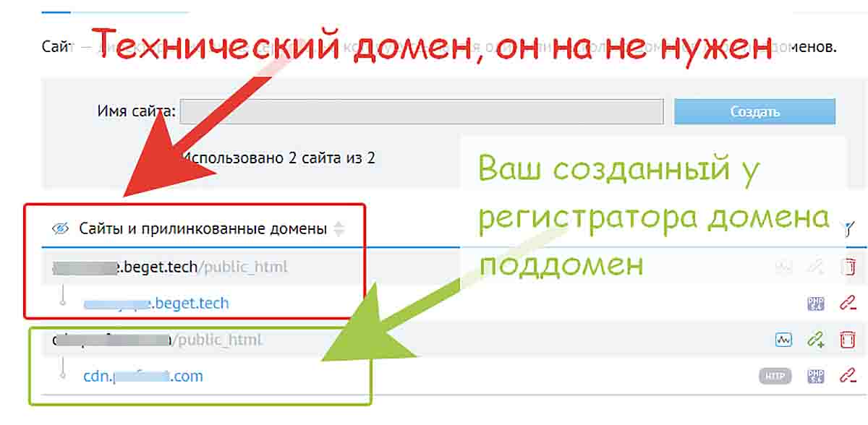Image resolution: width=868 pixels, height=425 pixels.
Task: Open load statistics for cdn site
Action: click(783, 339)
